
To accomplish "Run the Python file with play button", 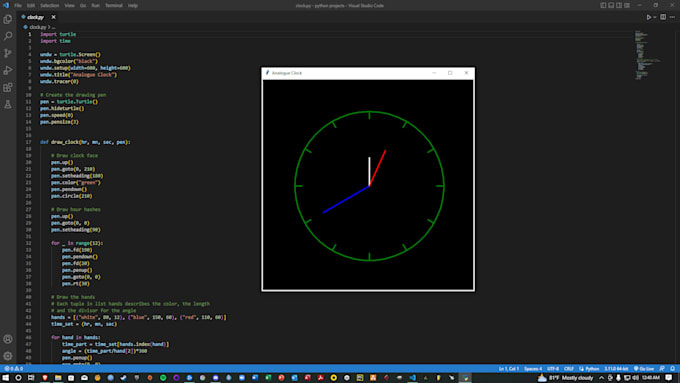I will [649, 17].
